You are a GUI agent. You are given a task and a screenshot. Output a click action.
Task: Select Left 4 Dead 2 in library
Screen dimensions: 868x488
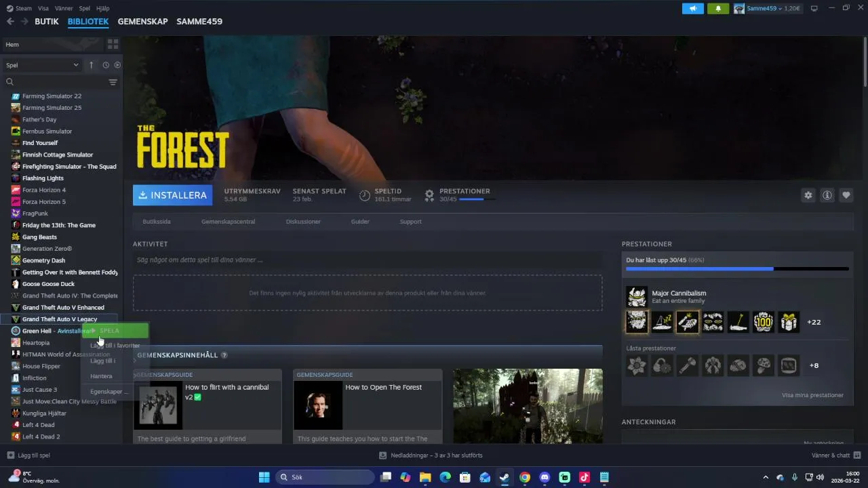click(x=41, y=436)
